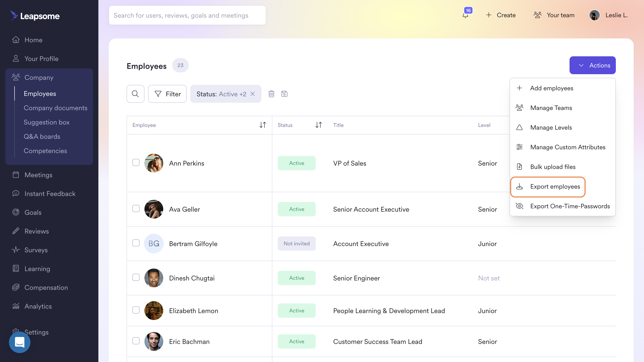Choose Manage Custom Attributes menu entry
The image size is (644, 362).
point(563,147)
